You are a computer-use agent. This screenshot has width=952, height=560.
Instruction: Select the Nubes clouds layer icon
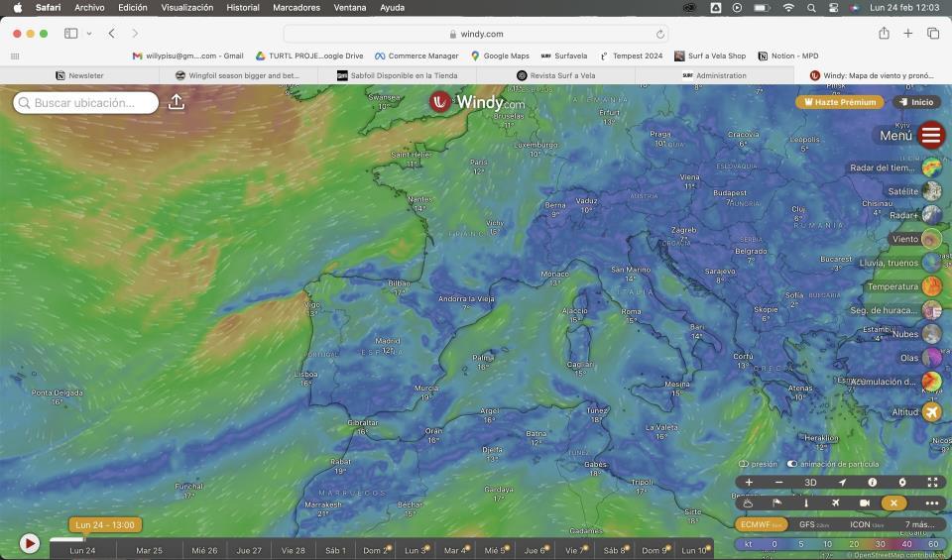[932, 334]
